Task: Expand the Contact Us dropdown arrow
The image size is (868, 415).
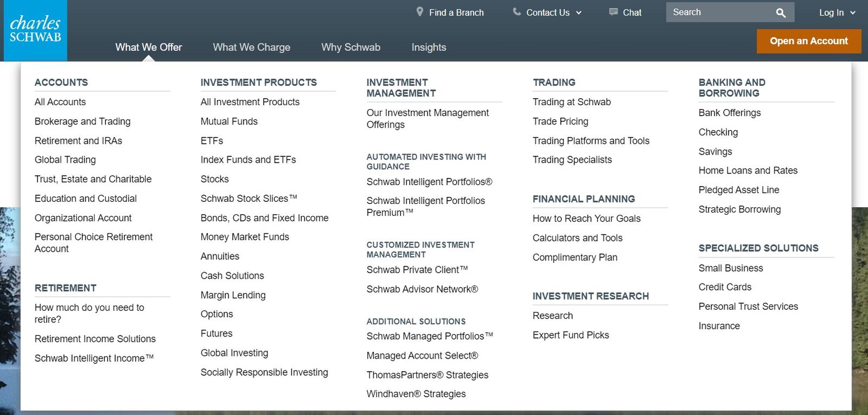Action: tap(579, 12)
